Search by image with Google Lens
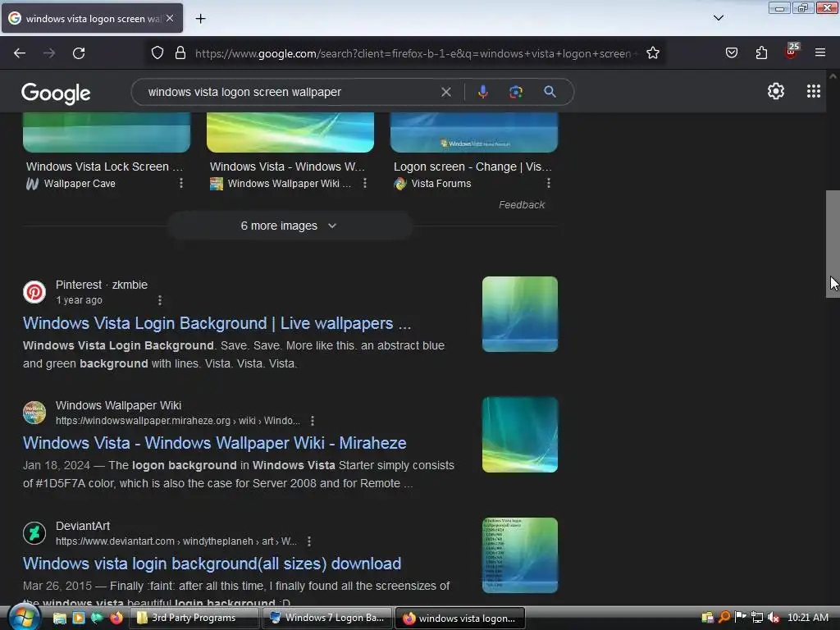This screenshot has width=840, height=630. [516, 92]
